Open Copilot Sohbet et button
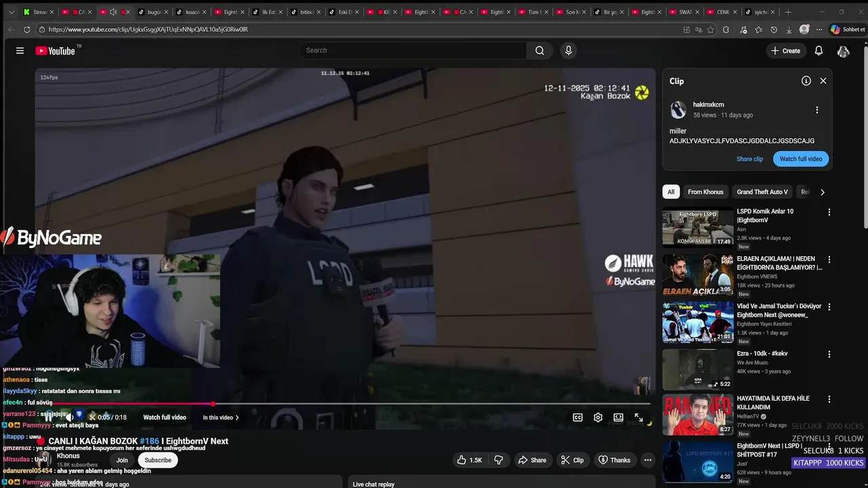The width and height of the screenshot is (868, 488). point(848,30)
